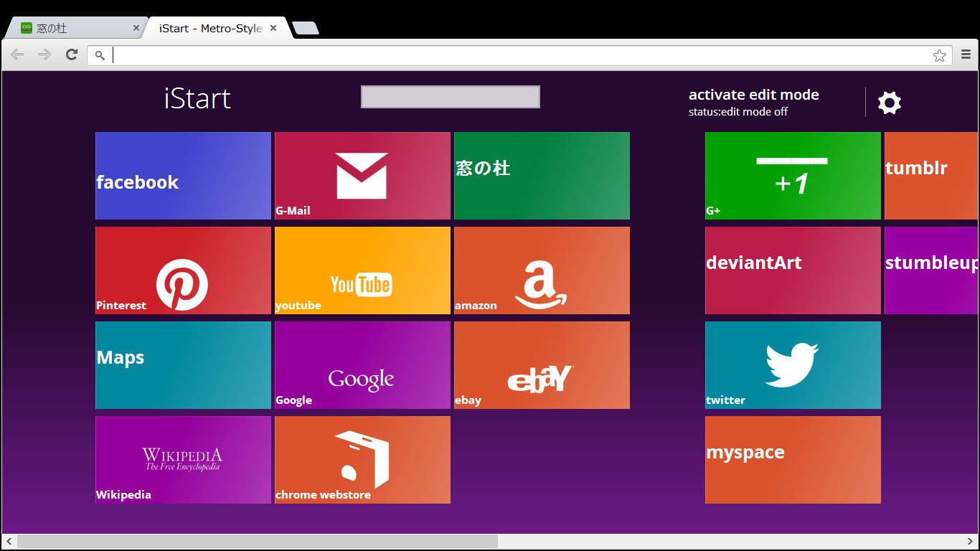Bookmark the page with the star icon
The height and width of the screenshot is (551, 980).
coord(939,55)
